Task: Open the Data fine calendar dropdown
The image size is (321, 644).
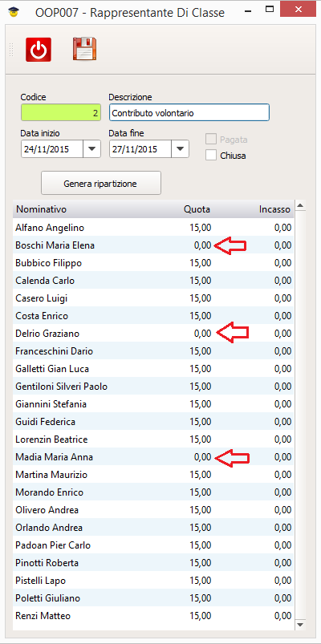Action: 180,148
